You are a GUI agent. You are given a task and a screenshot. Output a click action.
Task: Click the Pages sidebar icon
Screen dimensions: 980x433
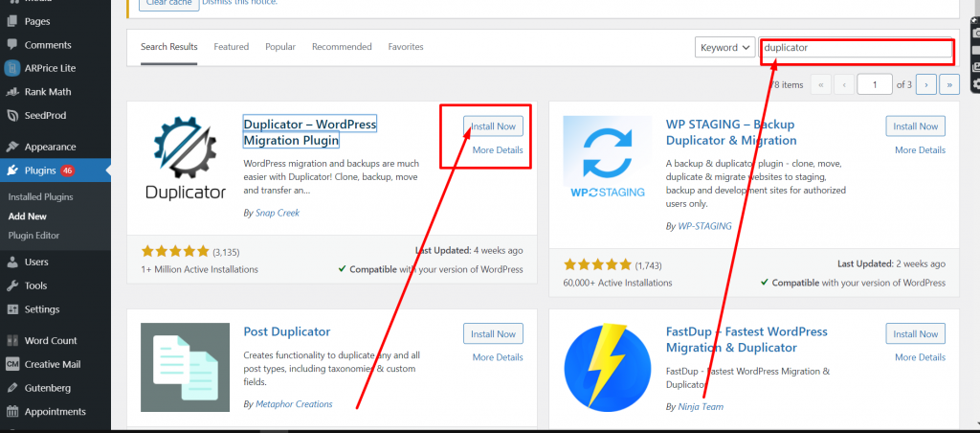[11, 21]
